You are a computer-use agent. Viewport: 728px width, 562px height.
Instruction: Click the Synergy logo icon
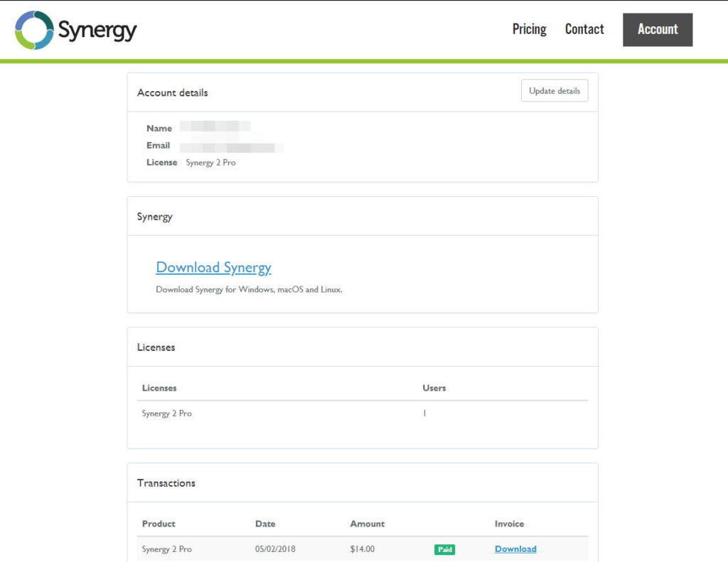(x=34, y=30)
